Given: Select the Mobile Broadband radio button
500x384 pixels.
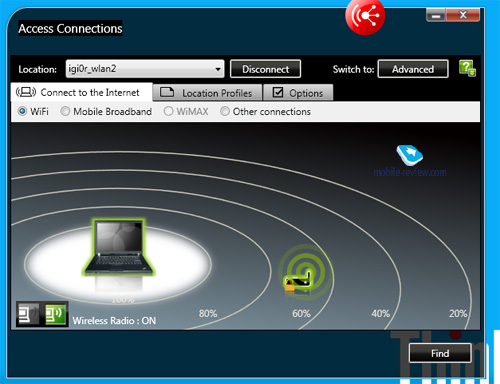Looking at the screenshot, I should (65, 111).
